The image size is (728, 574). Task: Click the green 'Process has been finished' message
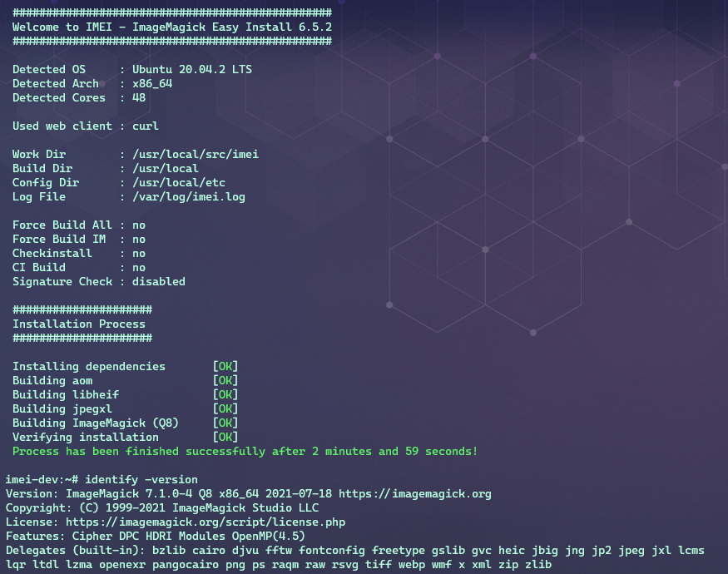[245, 452]
